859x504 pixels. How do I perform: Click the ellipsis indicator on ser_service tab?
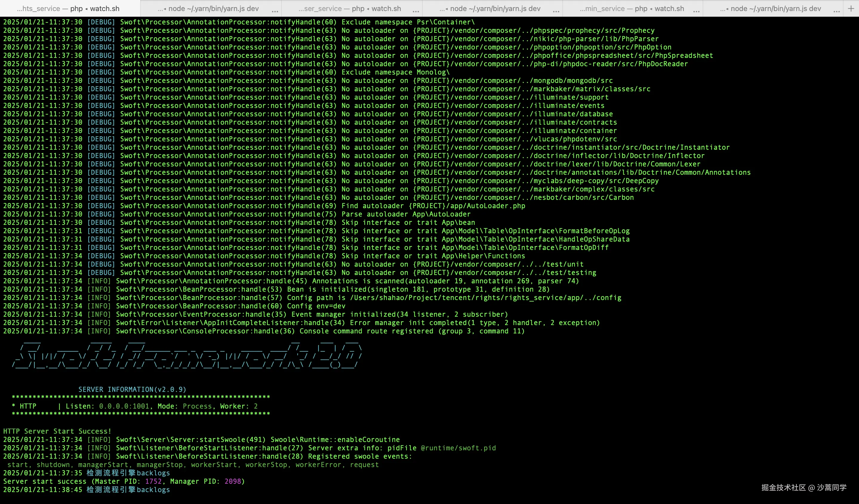tap(415, 11)
